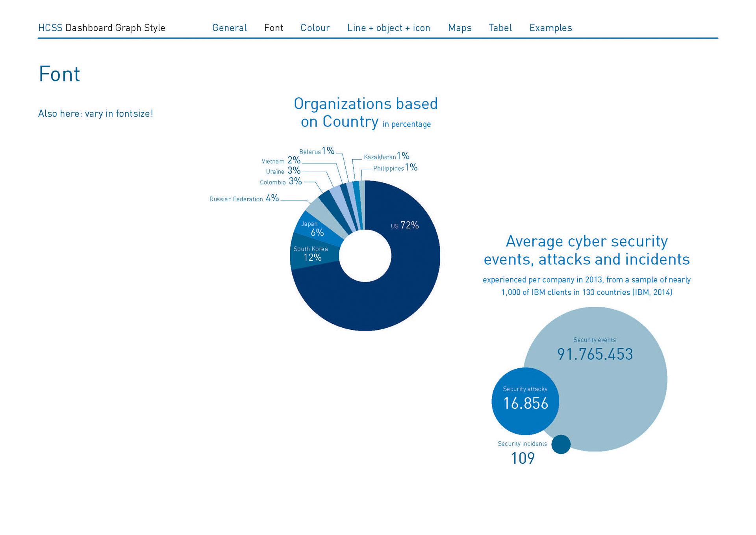The width and height of the screenshot is (756, 535).
Task: Select the Security attacks 16.856 circle
Action: coord(525,402)
